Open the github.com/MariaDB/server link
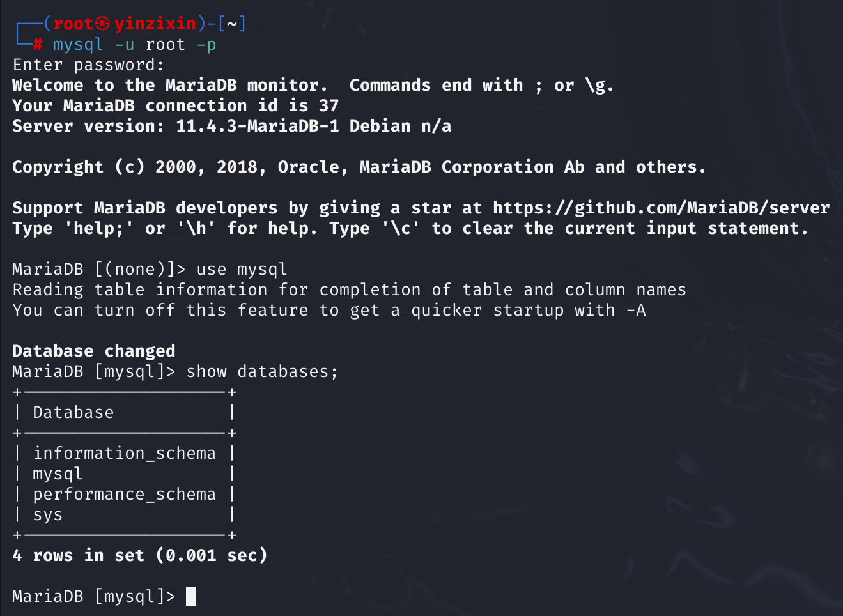The height and width of the screenshot is (616, 843). (661, 208)
